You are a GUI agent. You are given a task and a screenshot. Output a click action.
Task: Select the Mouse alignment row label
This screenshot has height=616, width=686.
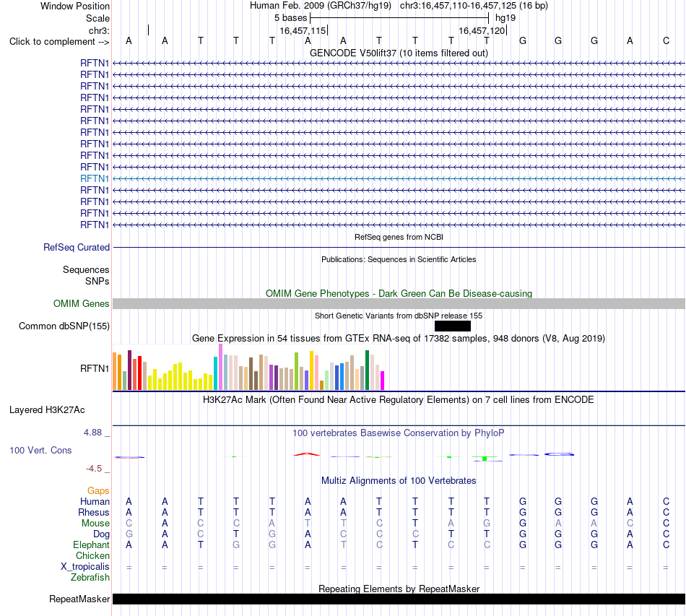(96, 524)
